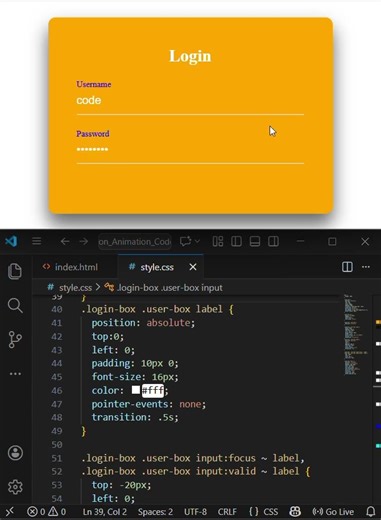The width and height of the screenshot is (381, 520).
Task: Toggle the bottom panel
Action: (x=255, y=241)
